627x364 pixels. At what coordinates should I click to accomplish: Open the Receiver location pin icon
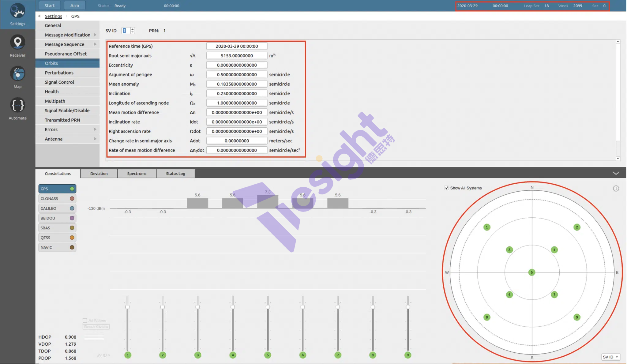tap(17, 43)
